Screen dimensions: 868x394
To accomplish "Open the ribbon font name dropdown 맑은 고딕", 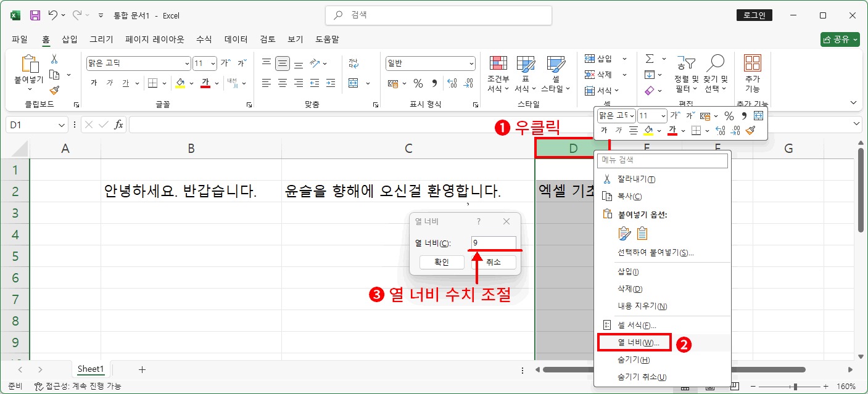I will coord(188,63).
